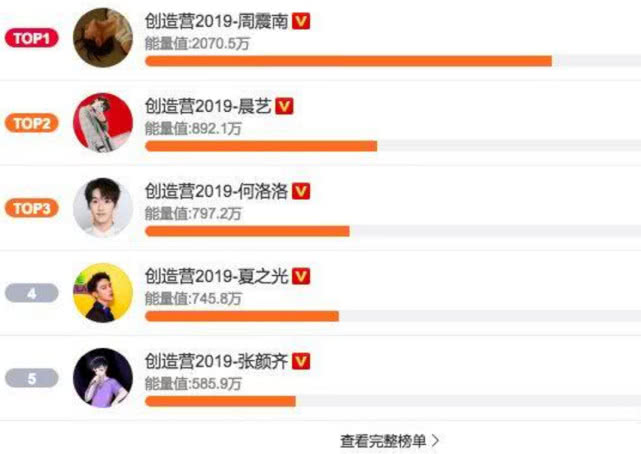Open 张颜齐's purple avatar photo
Viewport: 641px width, 454px height.
[x=103, y=378]
